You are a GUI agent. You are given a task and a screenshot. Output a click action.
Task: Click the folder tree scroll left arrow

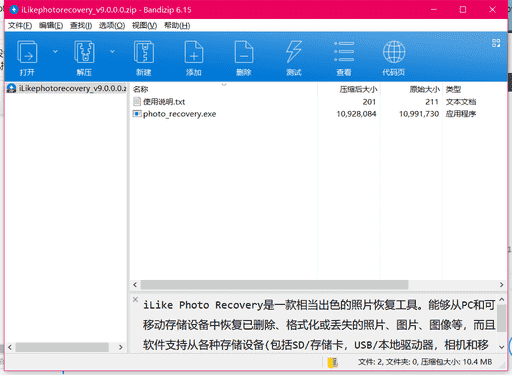coord(10,347)
